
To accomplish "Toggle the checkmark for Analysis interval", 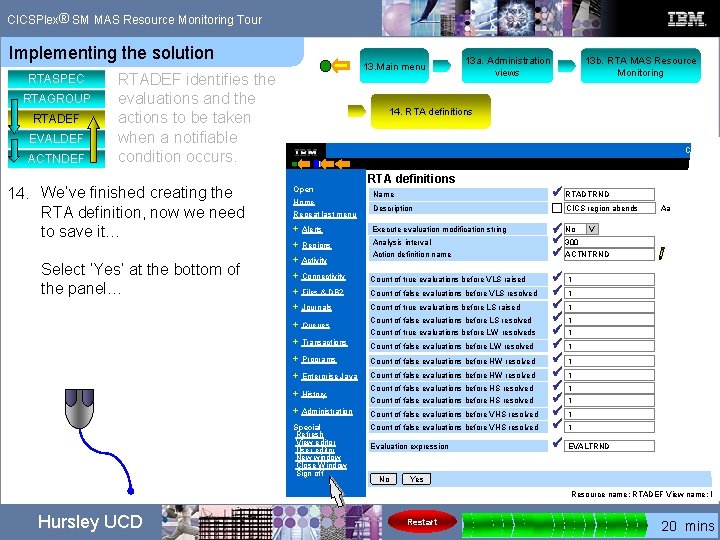I will click(x=557, y=239).
